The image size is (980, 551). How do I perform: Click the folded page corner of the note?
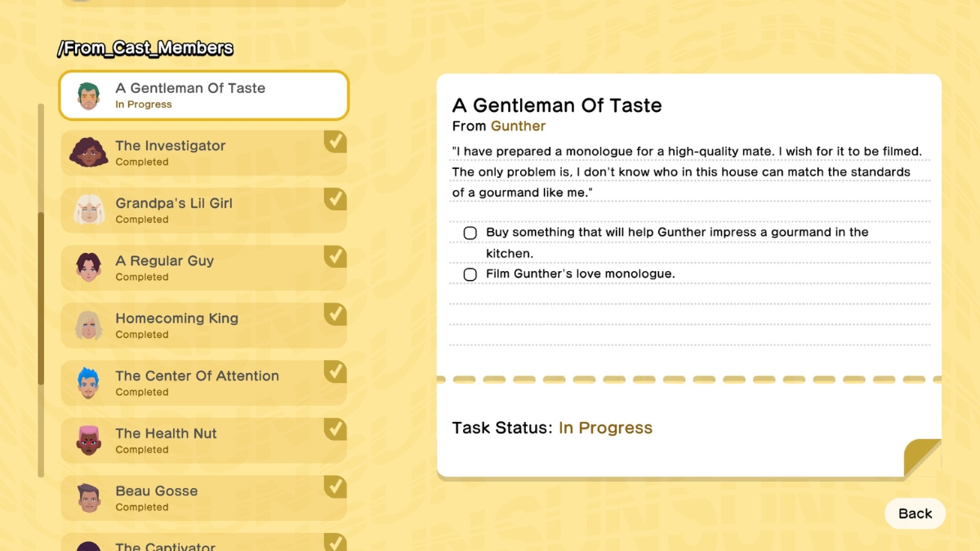click(922, 458)
